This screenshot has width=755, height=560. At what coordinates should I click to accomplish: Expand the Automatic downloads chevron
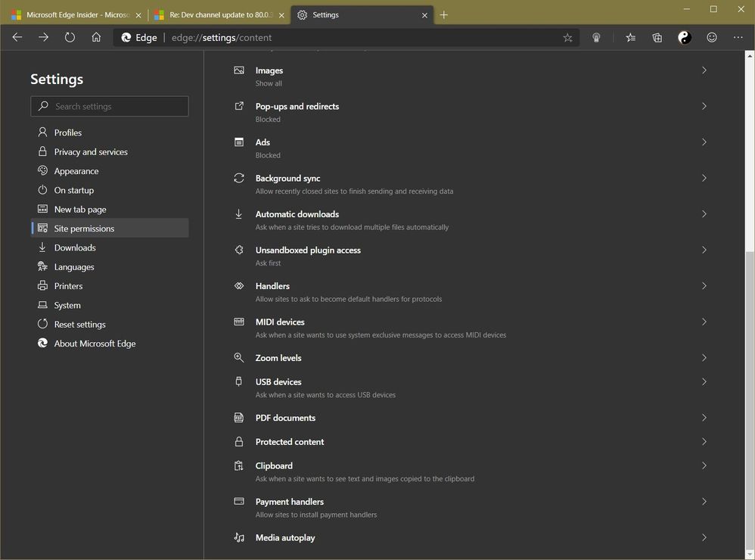pos(704,214)
